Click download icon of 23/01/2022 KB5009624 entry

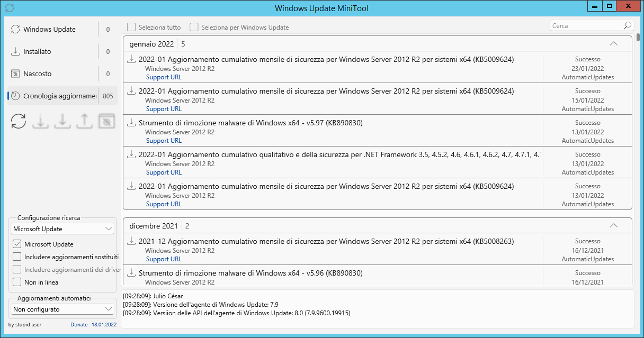[131, 59]
